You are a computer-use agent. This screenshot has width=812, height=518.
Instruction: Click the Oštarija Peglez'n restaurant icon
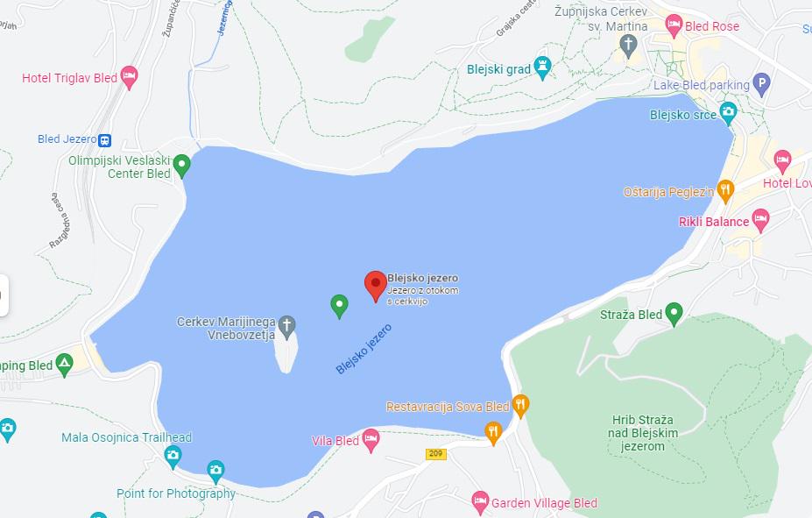click(x=725, y=190)
